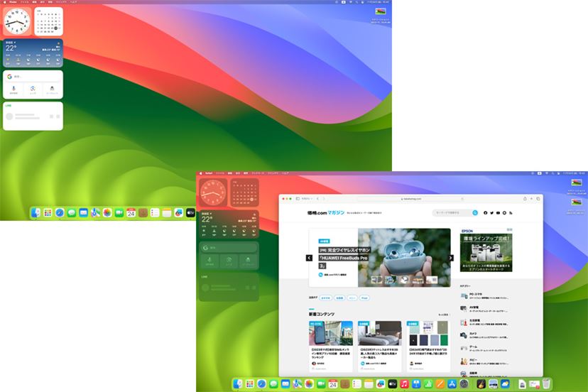
Task: Click the blue search icon on Kakaku Magazine
Action: [475, 212]
